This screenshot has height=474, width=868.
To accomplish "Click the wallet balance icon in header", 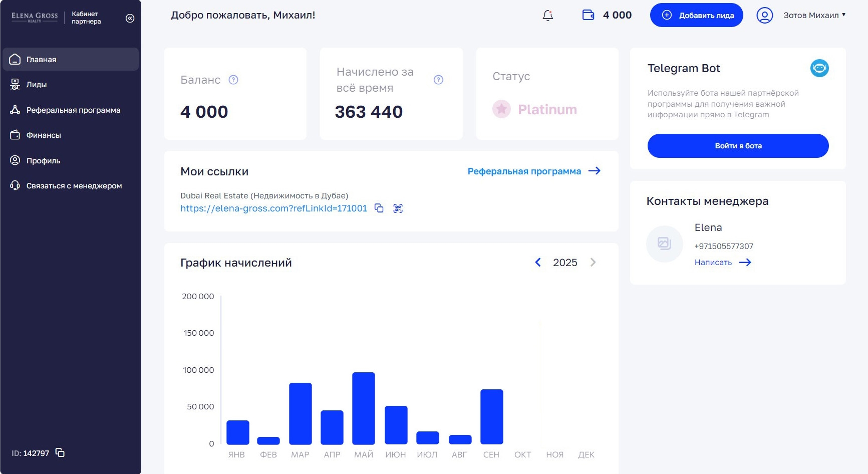I will pos(588,15).
